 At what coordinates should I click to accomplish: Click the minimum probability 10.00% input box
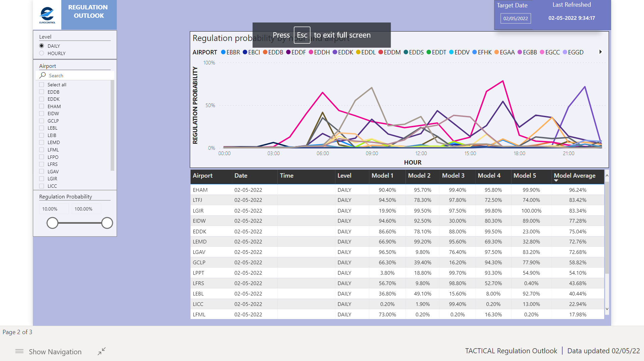(54, 209)
